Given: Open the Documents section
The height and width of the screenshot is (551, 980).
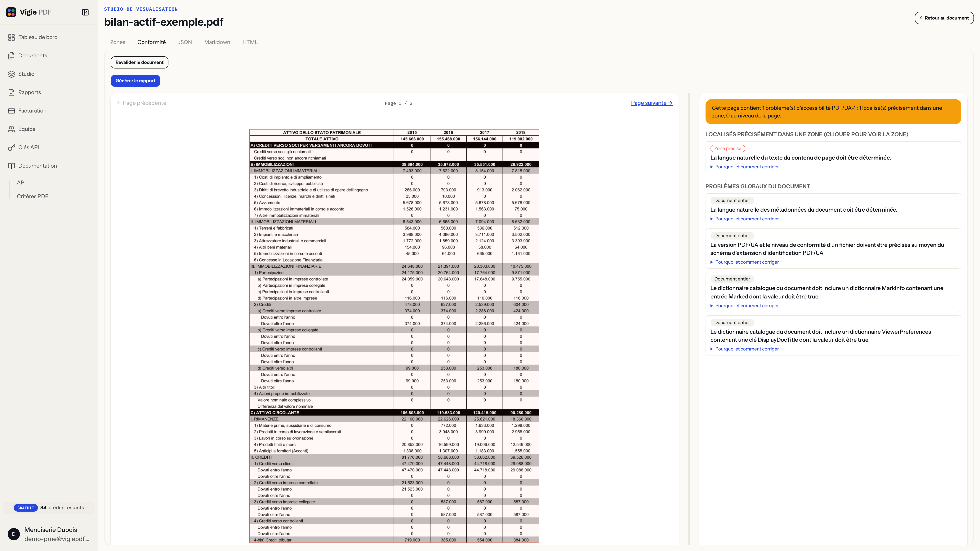Looking at the screenshot, I should click(x=49, y=55).
